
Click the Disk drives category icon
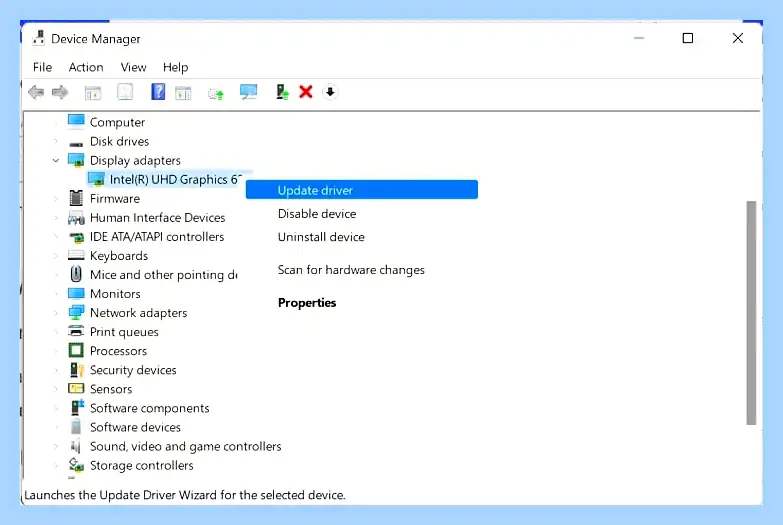(76, 143)
